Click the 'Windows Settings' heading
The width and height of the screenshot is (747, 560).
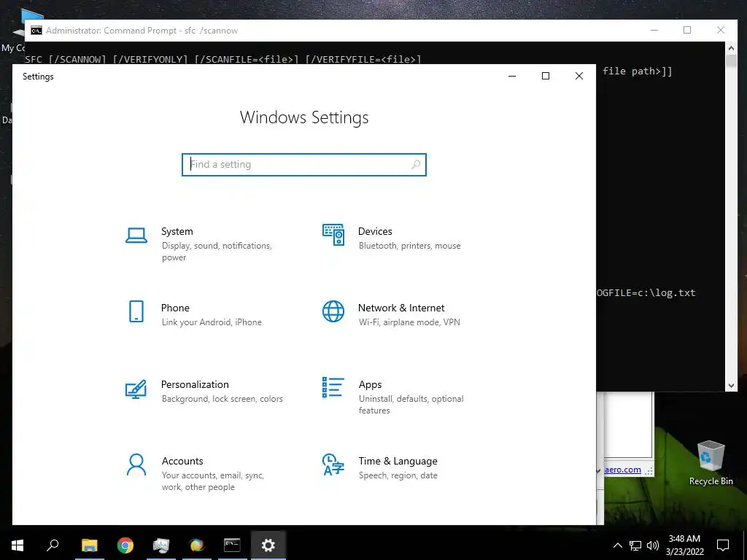pos(304,117)
